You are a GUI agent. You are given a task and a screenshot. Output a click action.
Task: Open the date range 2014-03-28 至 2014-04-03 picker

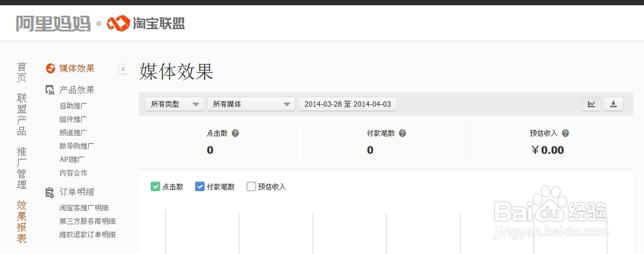click(348, 104)
